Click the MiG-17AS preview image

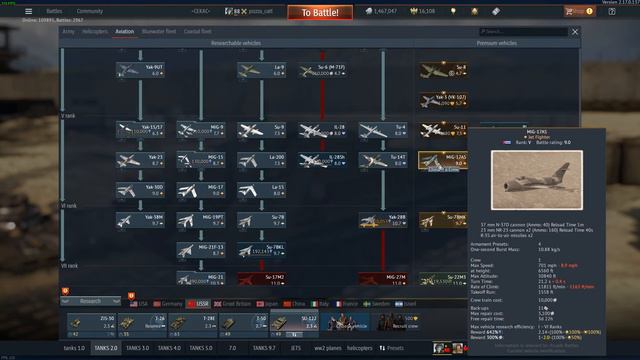[537, 180]
